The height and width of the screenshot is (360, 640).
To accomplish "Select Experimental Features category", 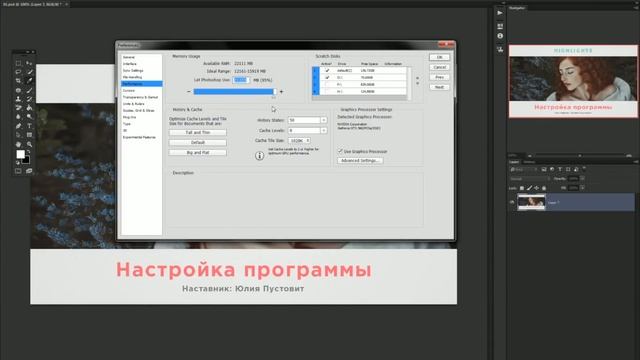I will pyautogui.click(x=139, y=138).
